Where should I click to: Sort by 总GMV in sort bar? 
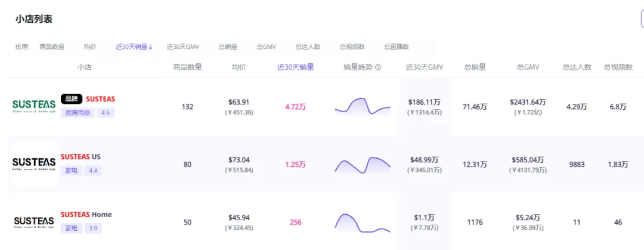[266, 47]
